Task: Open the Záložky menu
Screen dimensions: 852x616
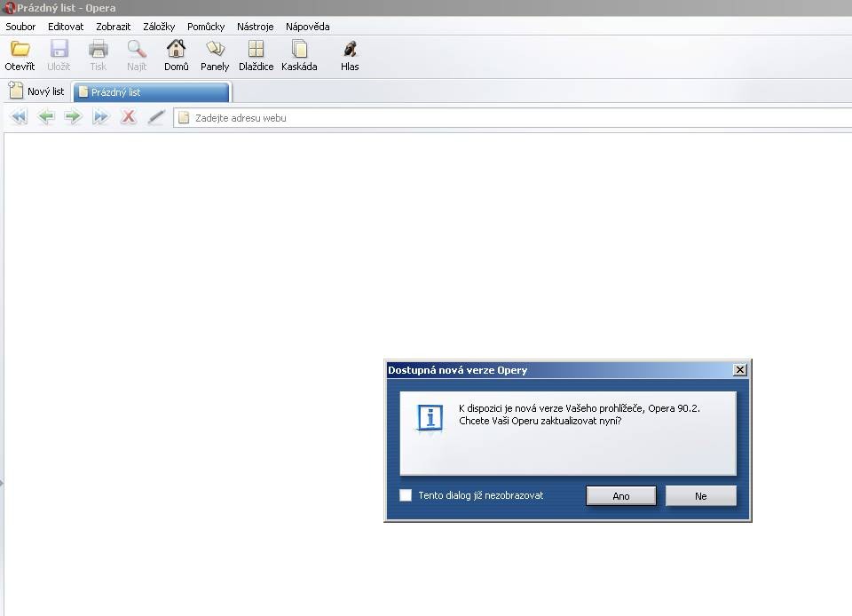Action: click(x=159, y=27)
